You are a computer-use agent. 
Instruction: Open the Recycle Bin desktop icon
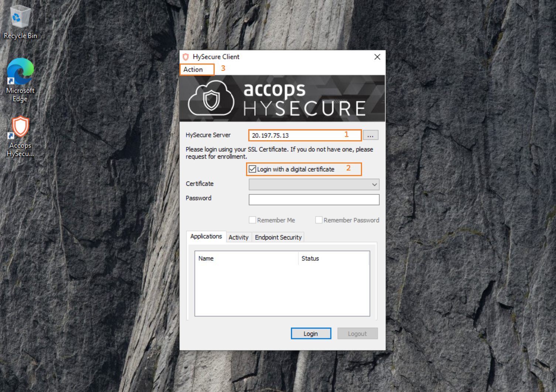[x=20, y=22]
